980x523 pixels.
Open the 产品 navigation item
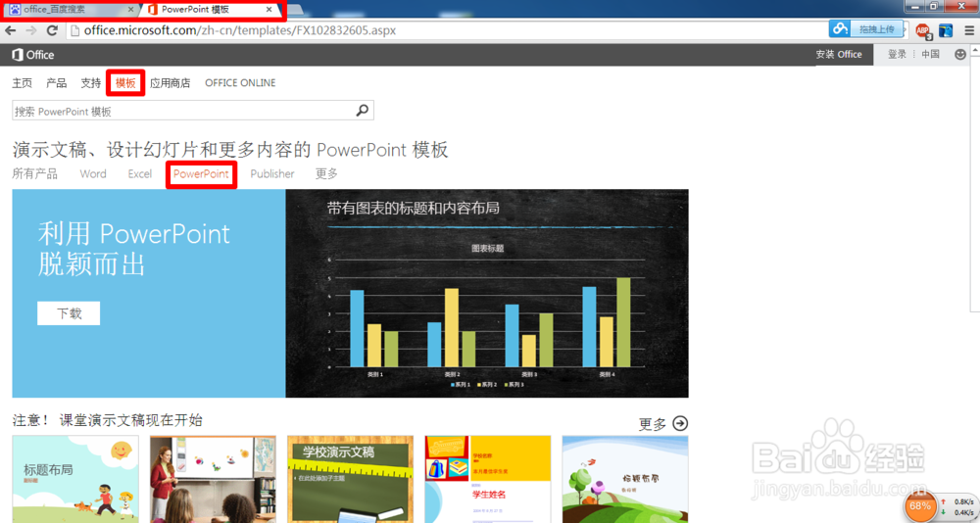(56, 83)
